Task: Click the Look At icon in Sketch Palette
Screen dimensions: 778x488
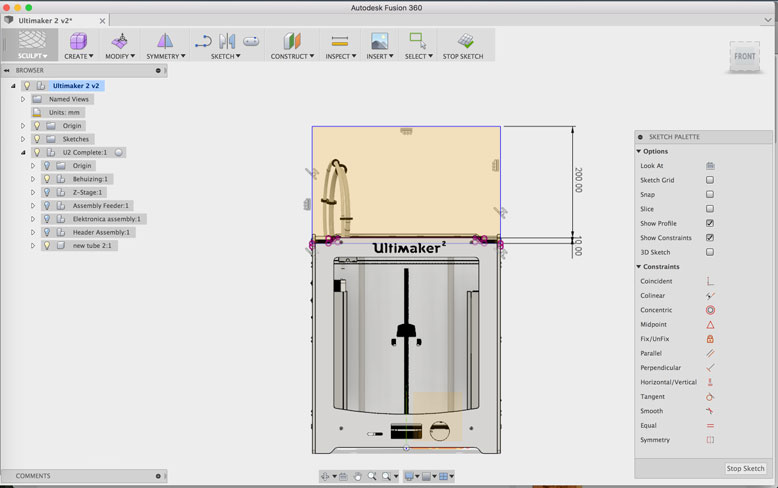Action: tap(710, 166)
